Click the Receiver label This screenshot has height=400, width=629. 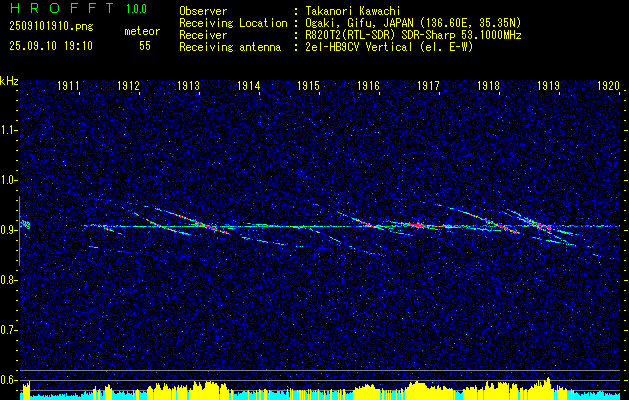coord(203,35)
